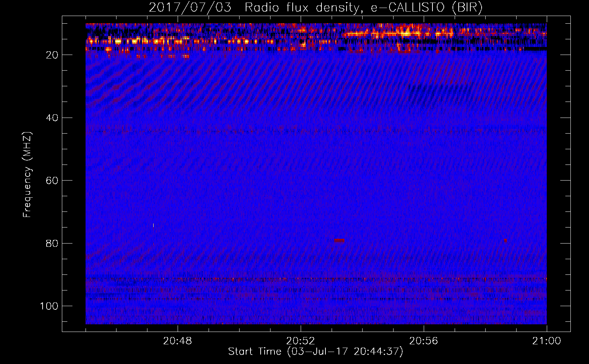The image size is (589, 364).
Task: Click the "Frequency (MHZ)" axis label
Action: click(27, 175)
